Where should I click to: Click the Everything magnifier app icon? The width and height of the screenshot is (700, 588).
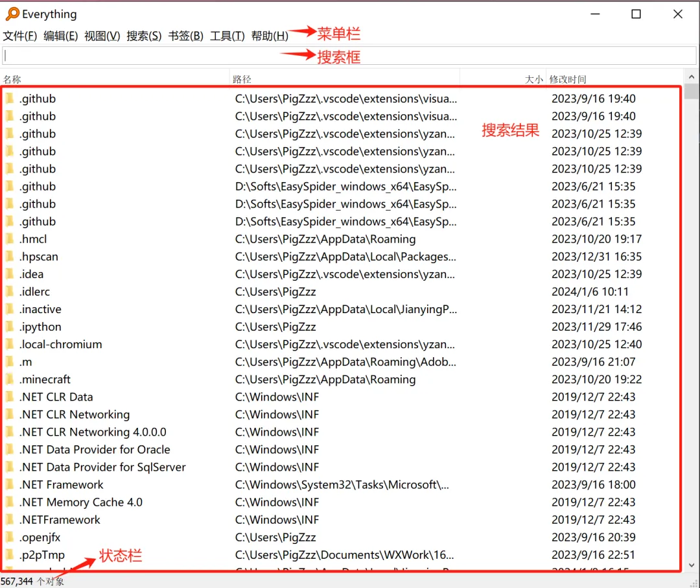[x=12, y=14]
